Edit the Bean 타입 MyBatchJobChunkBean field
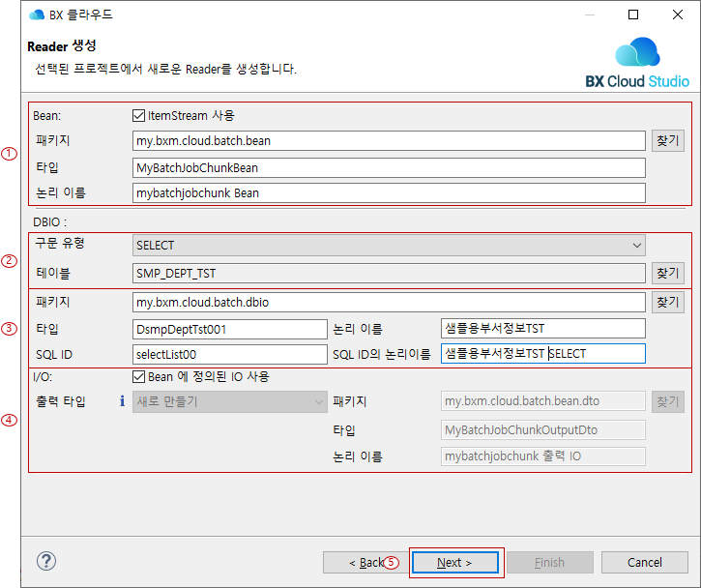The width and height of the screenshot is (701, 588). click(x=389, y=167)
